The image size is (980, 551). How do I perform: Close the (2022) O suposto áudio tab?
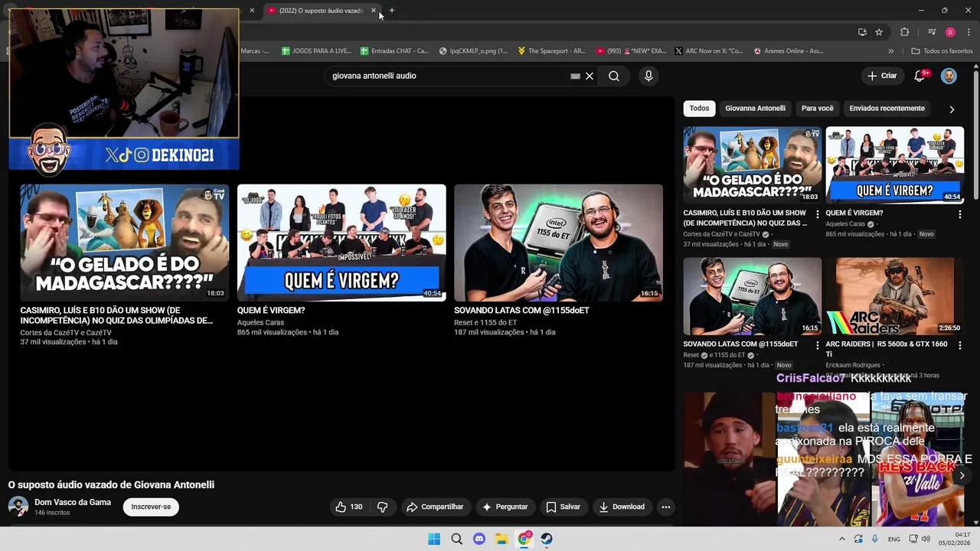point(374,11)
